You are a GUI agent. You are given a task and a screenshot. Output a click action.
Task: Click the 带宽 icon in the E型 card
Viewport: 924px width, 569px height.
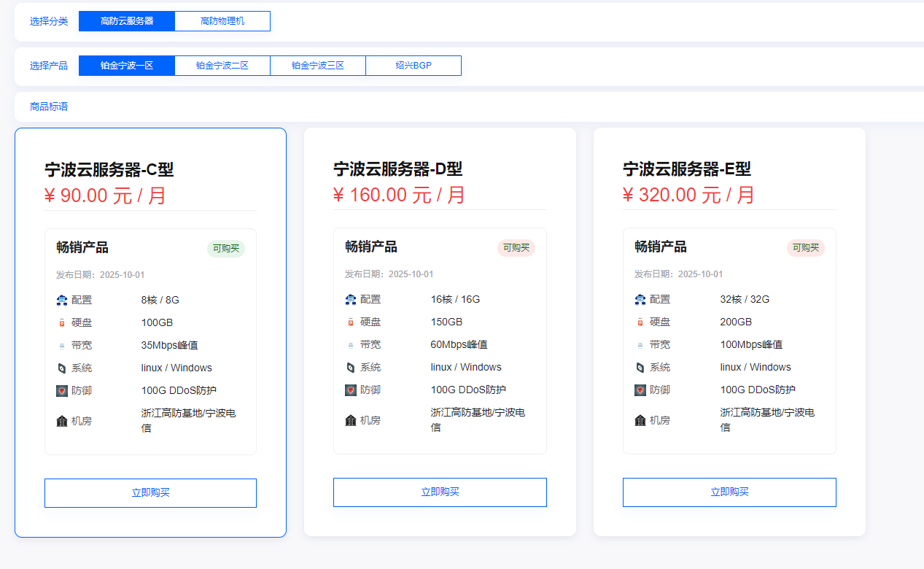[x=640, y=344]
